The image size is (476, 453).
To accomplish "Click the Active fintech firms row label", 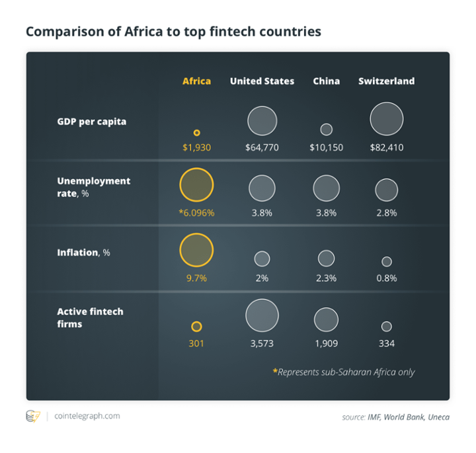I will pos(90,317).
